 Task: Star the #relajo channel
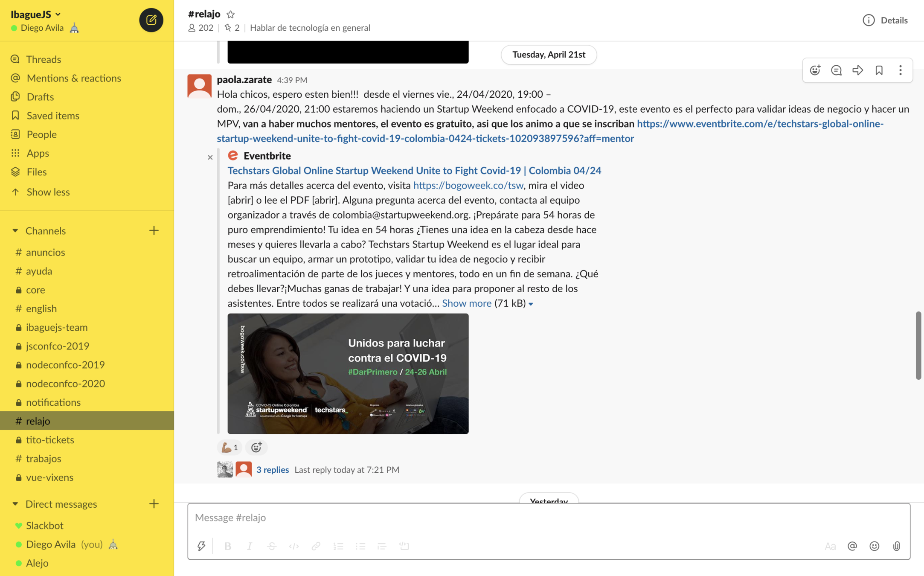[x=230, y=15]
